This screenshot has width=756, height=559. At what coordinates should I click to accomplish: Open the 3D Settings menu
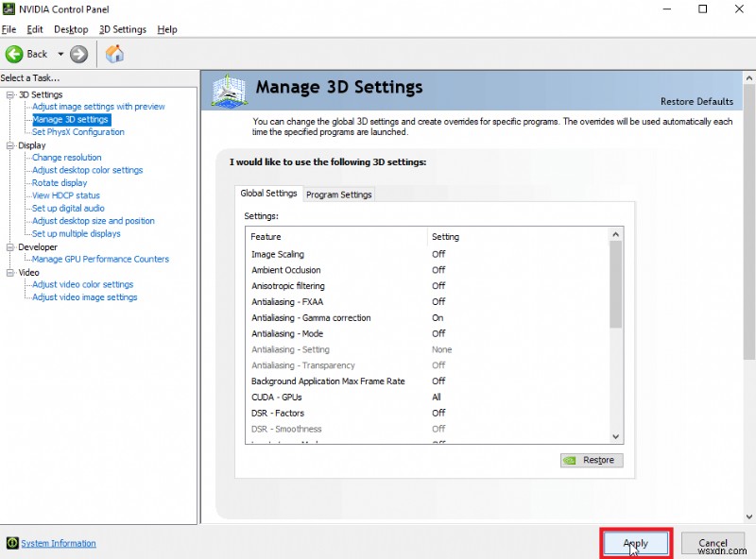(122, 29)
